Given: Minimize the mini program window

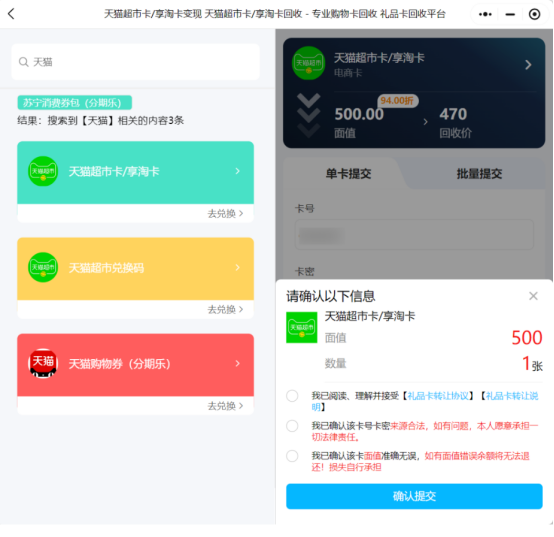Looking at the screenshot, I should [510, 14].
